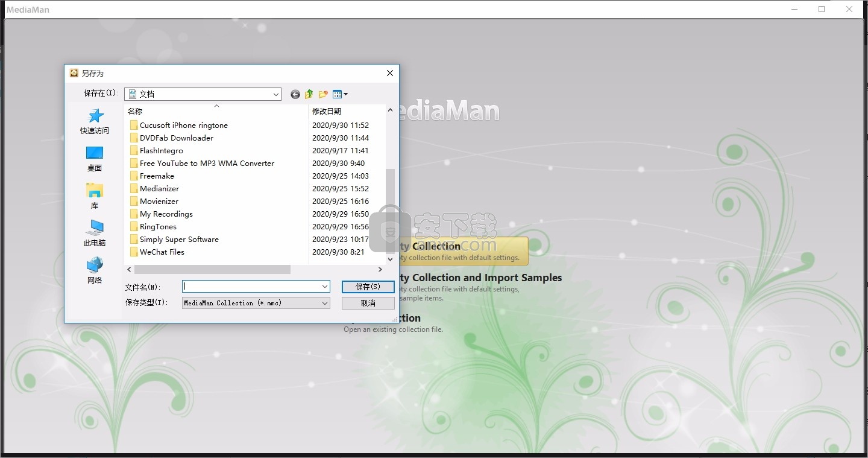The image size is (868, 458).
Task: Click the Empty Collection option in MediaMan
Action: (x=464, y=251)
